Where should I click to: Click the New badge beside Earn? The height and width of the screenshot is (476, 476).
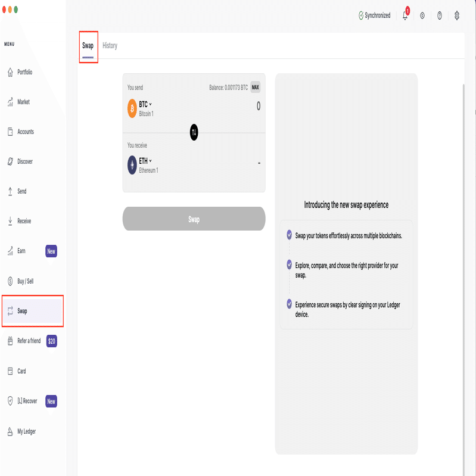coord(51,251)
